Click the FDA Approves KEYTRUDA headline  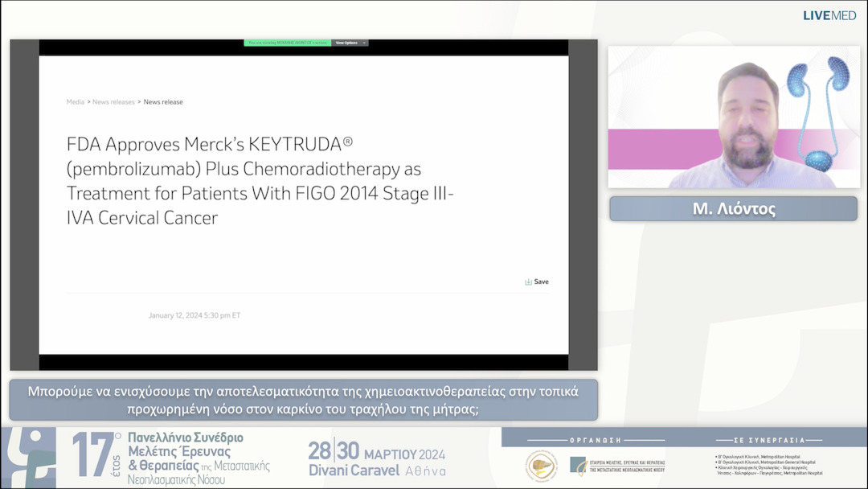[260, 181]
